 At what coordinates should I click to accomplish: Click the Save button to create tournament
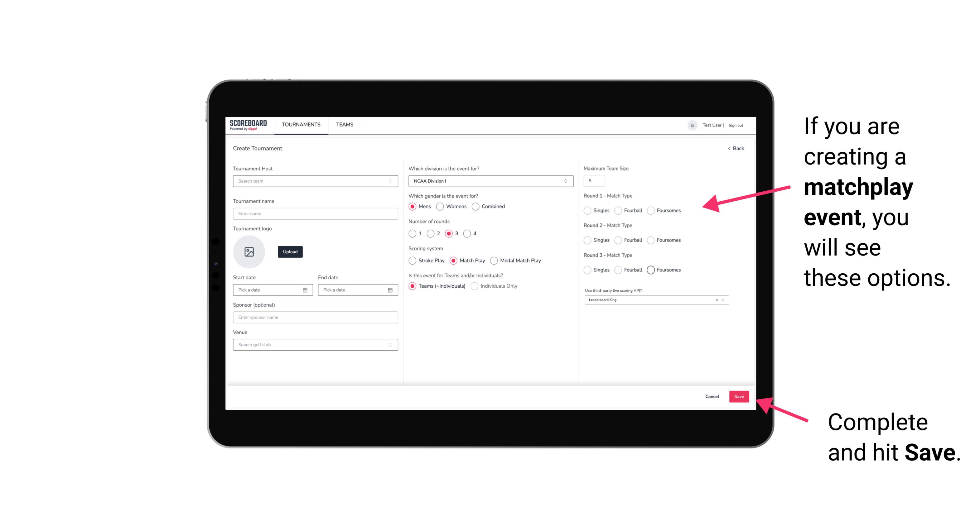tap(739, 396)
